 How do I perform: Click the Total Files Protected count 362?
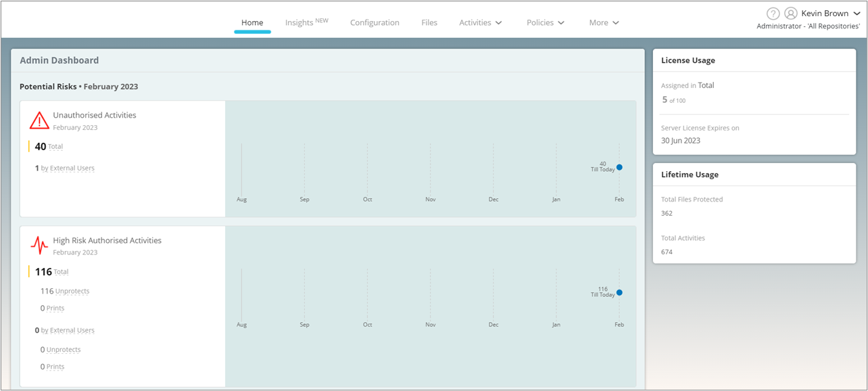tap(667, 213)
